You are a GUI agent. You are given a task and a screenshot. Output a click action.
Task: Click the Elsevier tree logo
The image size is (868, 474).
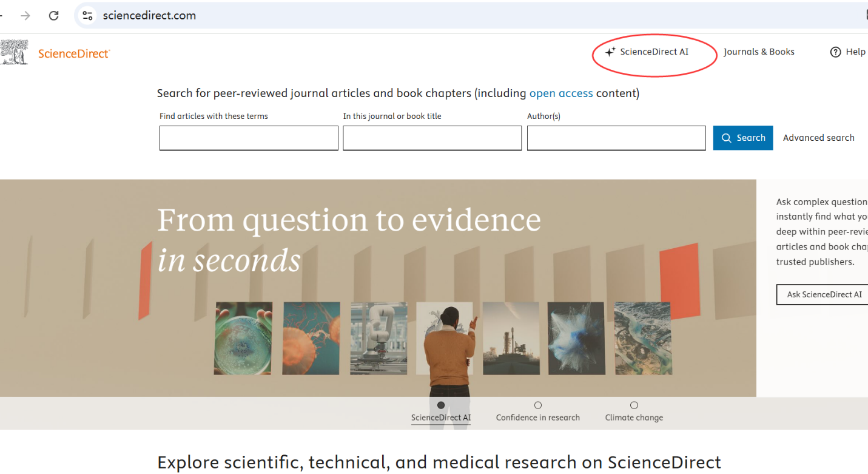pyautogui.click(x=14, y=53)
